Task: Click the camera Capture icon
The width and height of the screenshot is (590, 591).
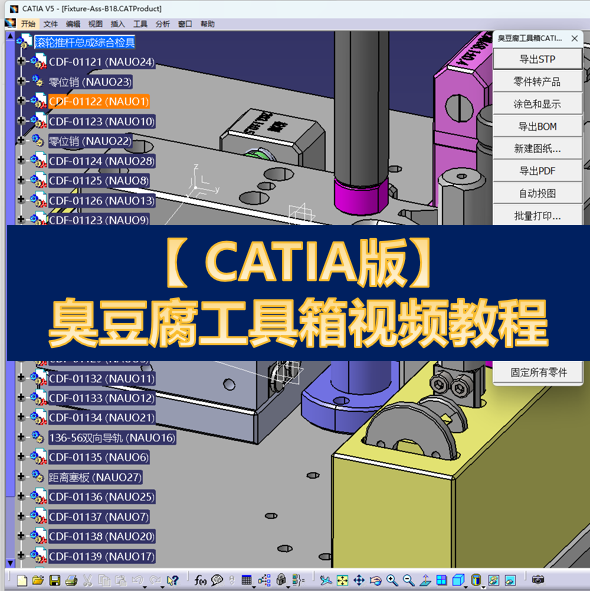Action: tap(538, 579)
